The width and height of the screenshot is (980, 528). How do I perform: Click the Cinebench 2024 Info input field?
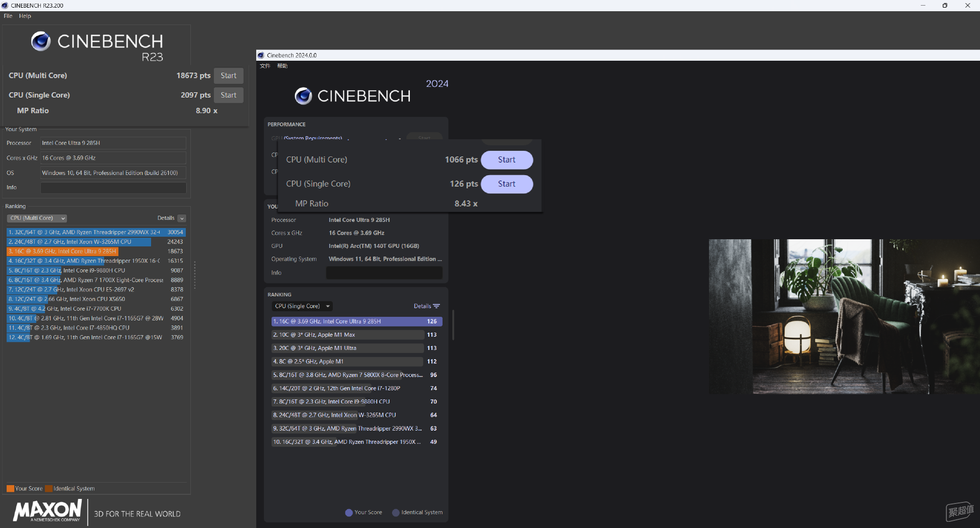[384, 273]
